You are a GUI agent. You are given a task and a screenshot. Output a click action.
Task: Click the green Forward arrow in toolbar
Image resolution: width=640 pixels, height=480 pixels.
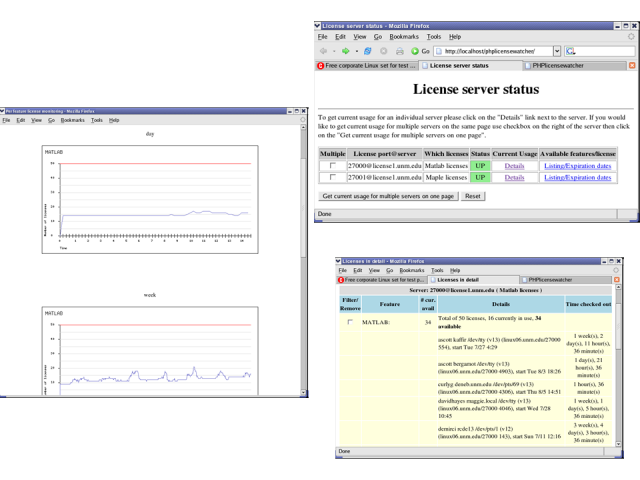(x=345, y=51)
